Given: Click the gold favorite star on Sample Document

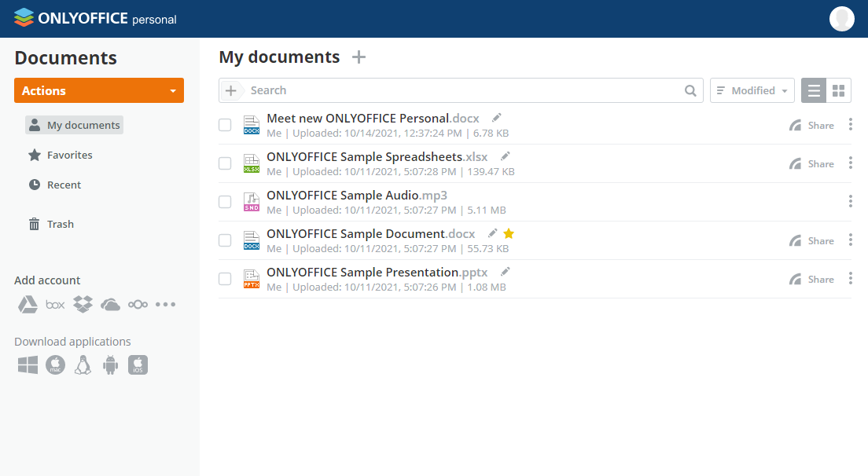Looking at the screenshot, I should tap(509, 233).
